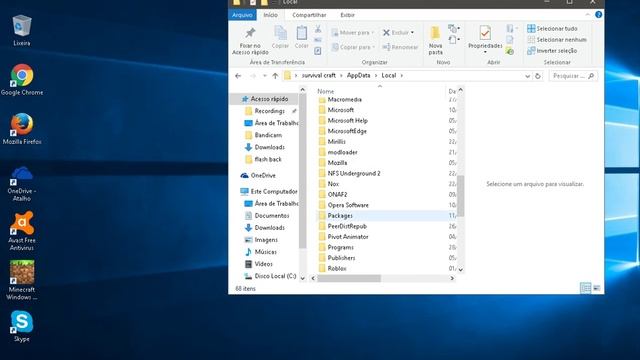Switch to the Início ribbon tab

click(270, 15)
